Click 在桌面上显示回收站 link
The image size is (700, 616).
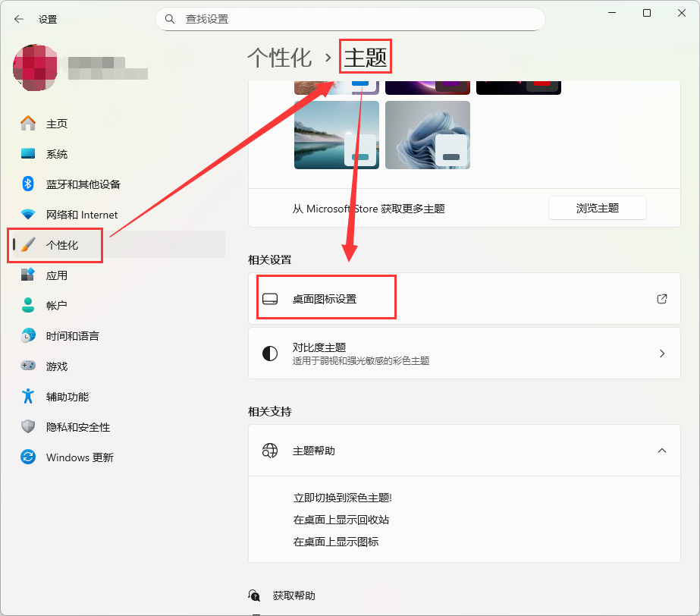click(x=341, y=520)
